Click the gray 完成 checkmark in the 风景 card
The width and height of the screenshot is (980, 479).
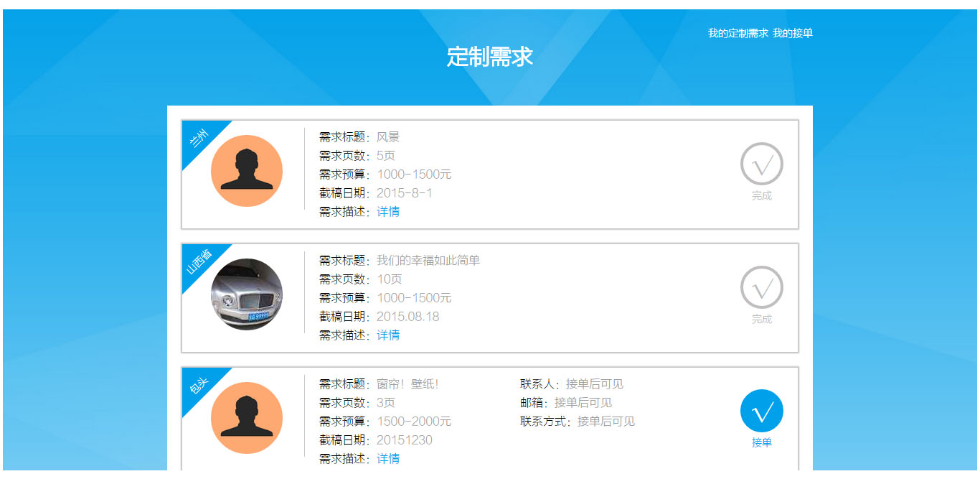[x=761, y=164]
